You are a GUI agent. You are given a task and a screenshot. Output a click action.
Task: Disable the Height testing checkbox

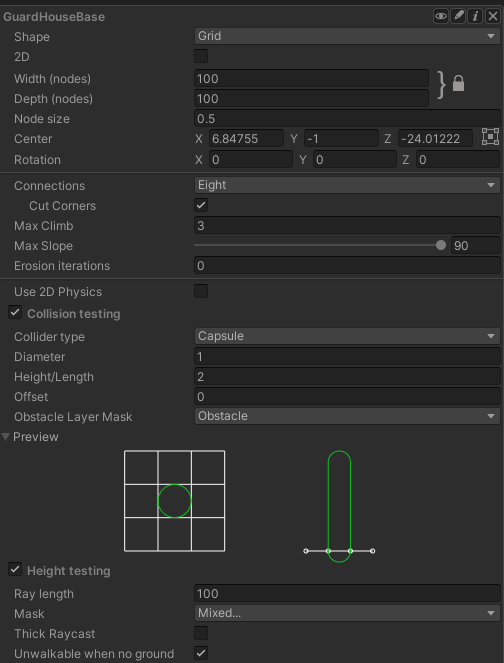click(x=15, y=570)
